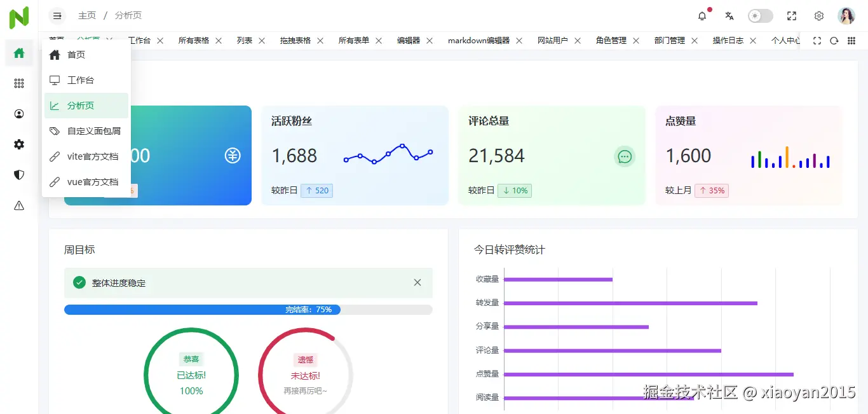Switch to the 拖拽表格 tab

295,41
